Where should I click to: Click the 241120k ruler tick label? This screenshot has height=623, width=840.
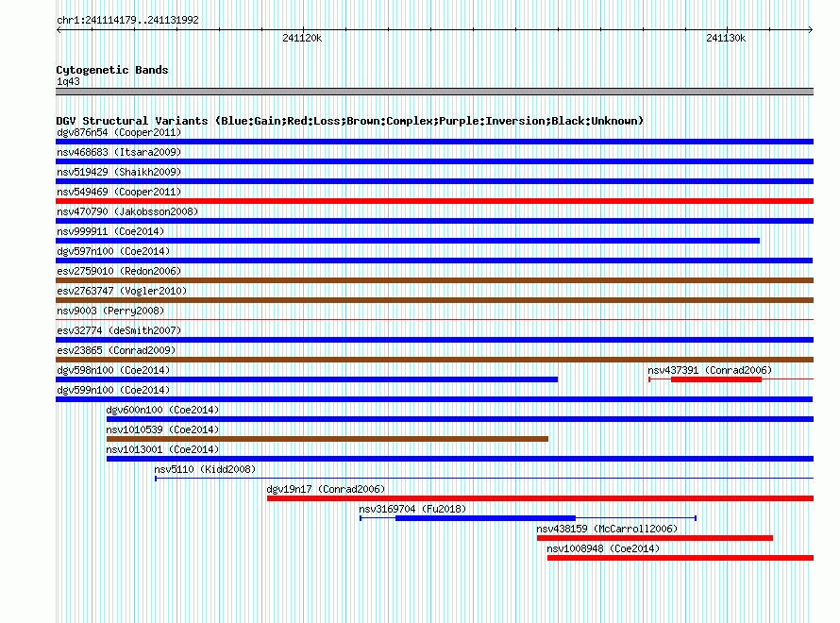(x=302, y=38)
